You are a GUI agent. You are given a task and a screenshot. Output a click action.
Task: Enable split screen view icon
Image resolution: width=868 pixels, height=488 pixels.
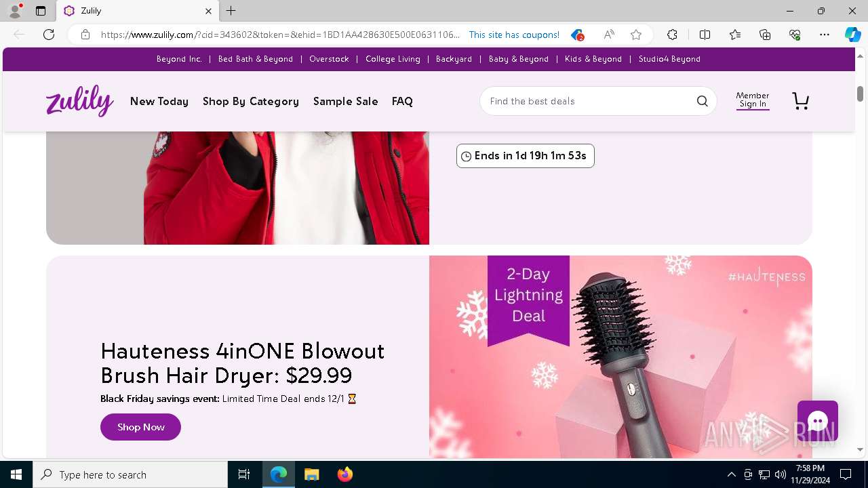click(x=705, y=35)
